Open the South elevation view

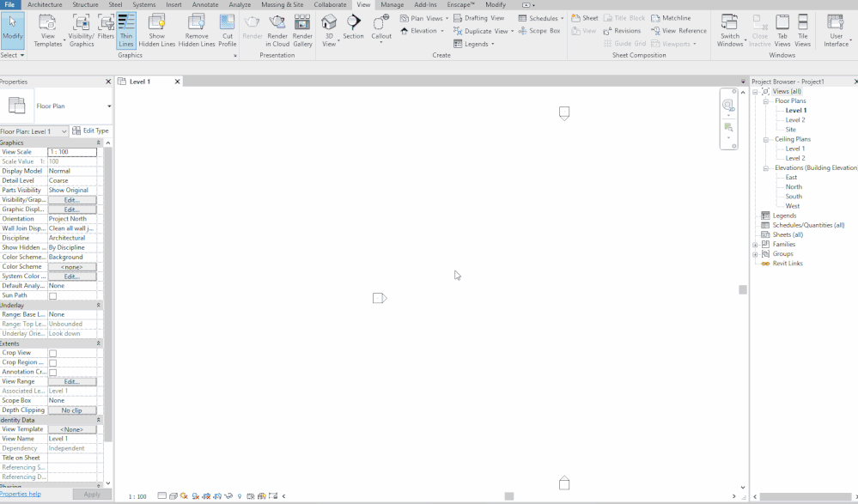(x=794, y=197)
